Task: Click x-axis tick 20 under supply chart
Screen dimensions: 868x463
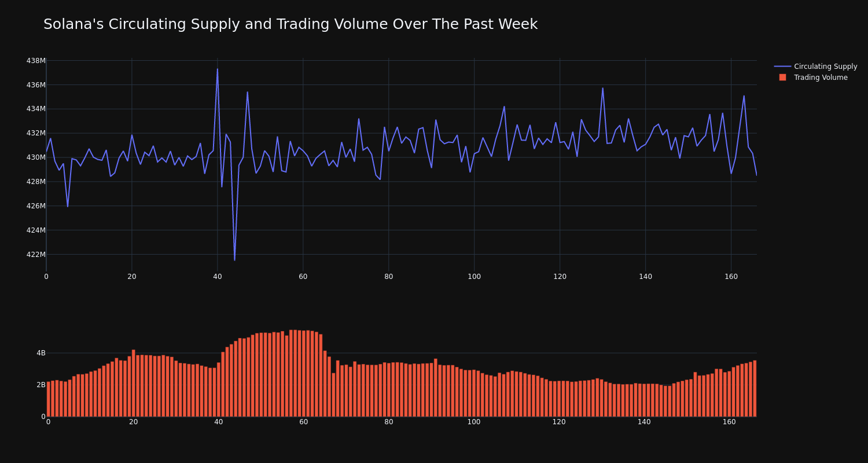Action: click(x=132, y=277)
